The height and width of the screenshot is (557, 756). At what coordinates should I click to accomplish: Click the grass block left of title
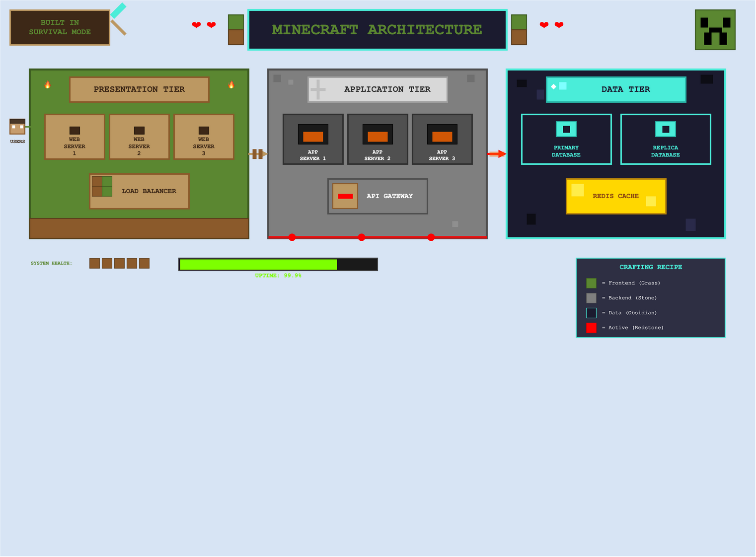point(236,30)
